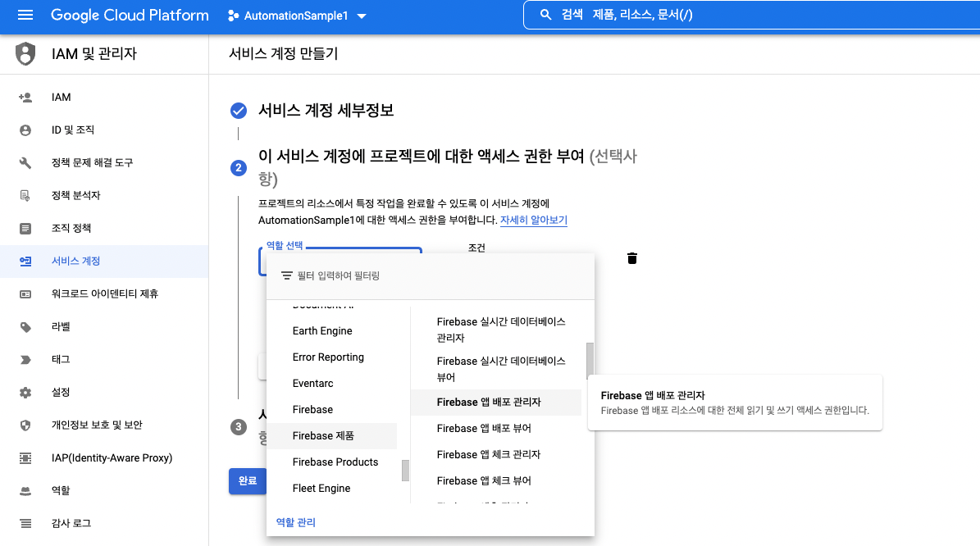
Task: Select the Earth Engine category
Action: click(332, 331)
